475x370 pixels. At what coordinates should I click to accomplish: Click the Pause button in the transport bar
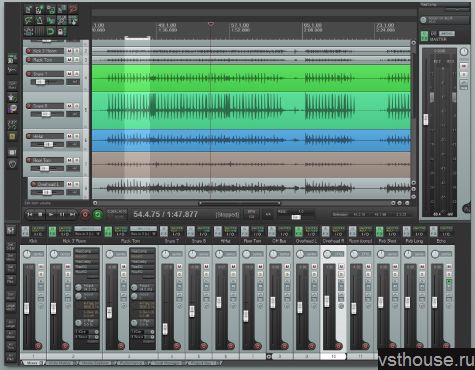click(x=62, y=215)
